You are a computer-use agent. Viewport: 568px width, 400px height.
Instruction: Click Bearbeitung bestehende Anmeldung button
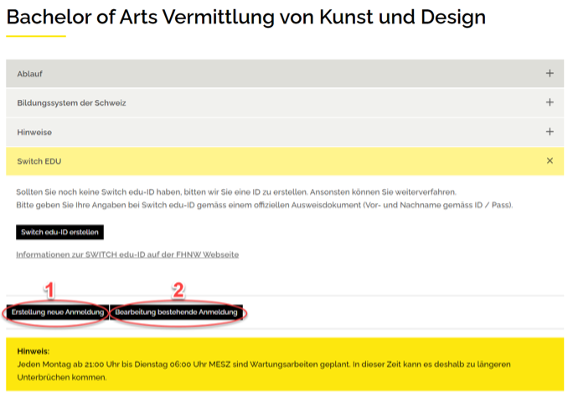coord(176,312)
